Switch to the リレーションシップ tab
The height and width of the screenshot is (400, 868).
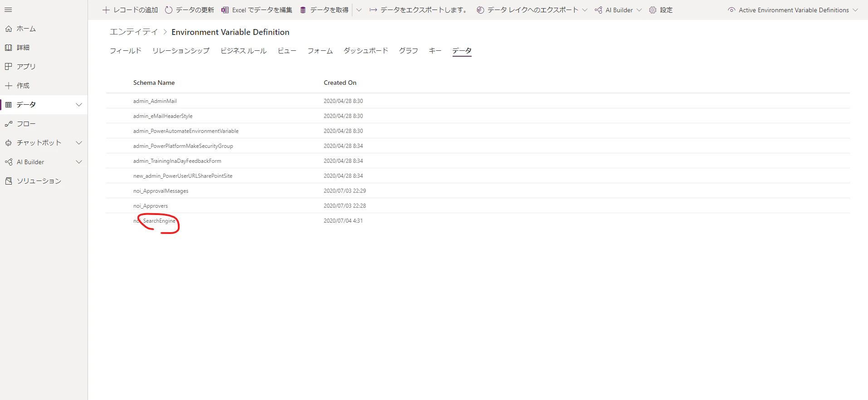[181, 51]
